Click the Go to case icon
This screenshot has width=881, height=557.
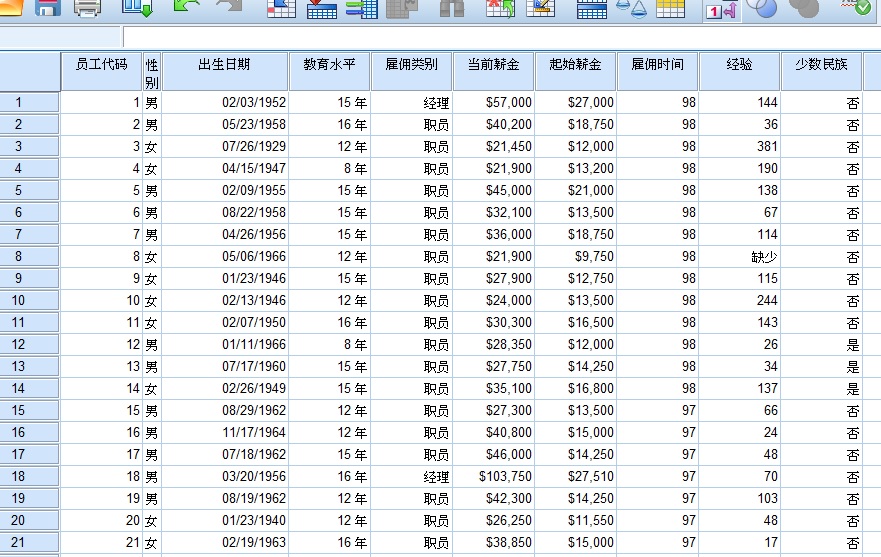point(281,8)
